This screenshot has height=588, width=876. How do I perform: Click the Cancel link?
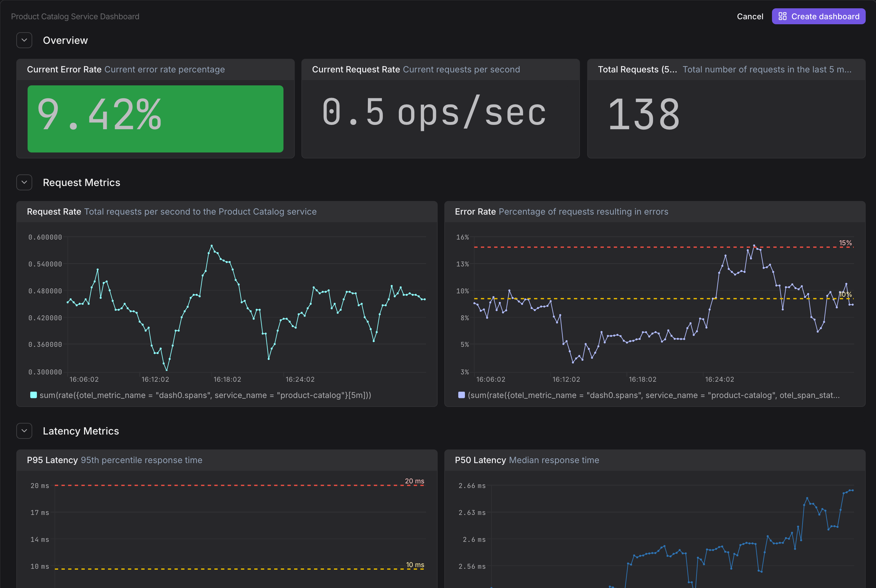(750, 17)
